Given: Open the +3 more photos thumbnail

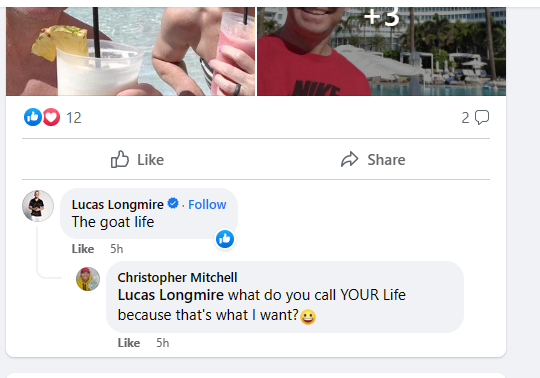Looking at the screenshot, I should pyautogui.click(x=382, y=51).
